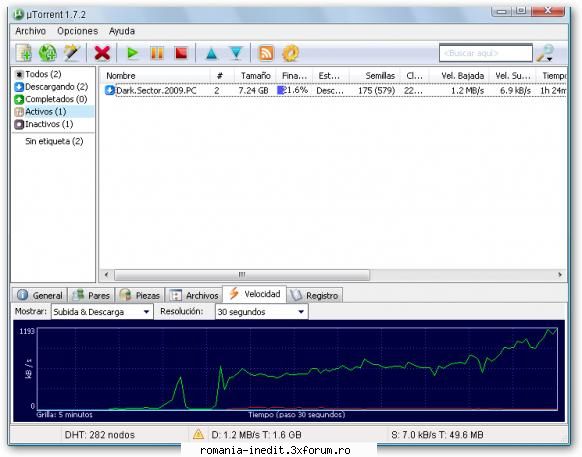
Task: Pause torrent with the orange pause icon
Action: click(157, 53)
